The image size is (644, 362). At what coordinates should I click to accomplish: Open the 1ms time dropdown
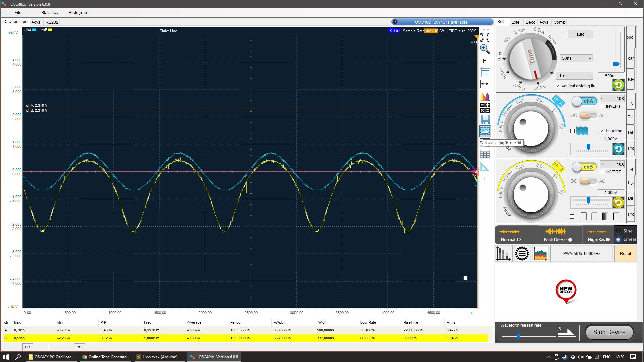(574, 76)
